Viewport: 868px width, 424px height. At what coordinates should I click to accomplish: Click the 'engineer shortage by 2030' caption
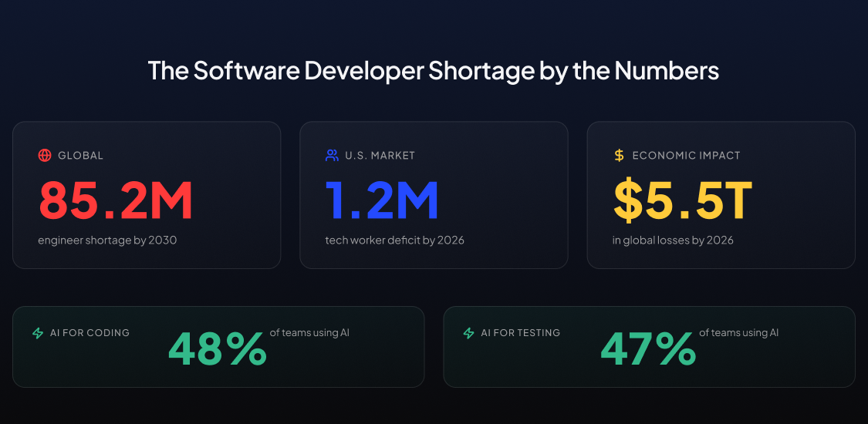[x=107, y=241]
